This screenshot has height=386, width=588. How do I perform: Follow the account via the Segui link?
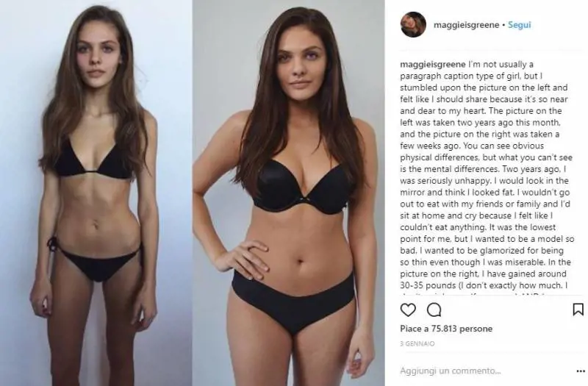[x=520, y=25]
